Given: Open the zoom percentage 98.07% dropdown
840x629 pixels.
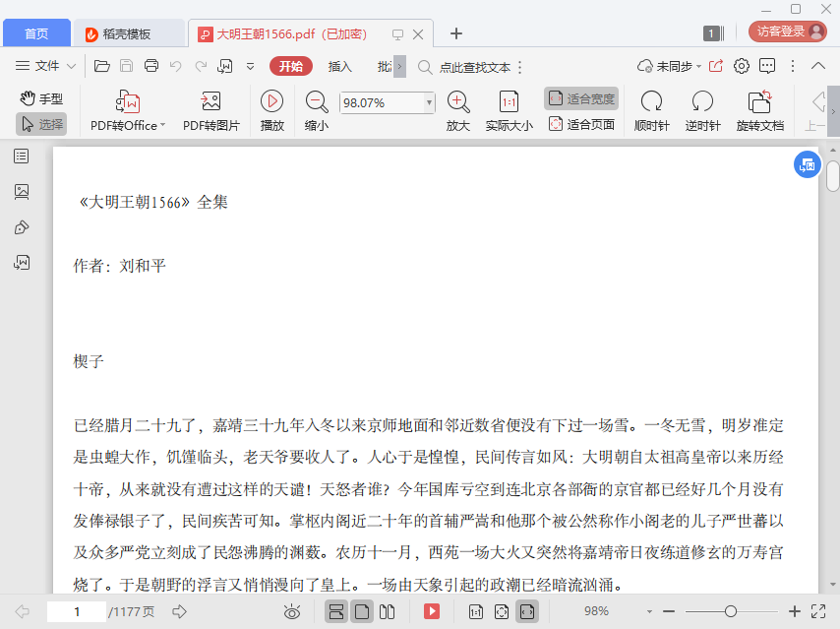Looking at the screenshot, I should (x=429, y=102).
